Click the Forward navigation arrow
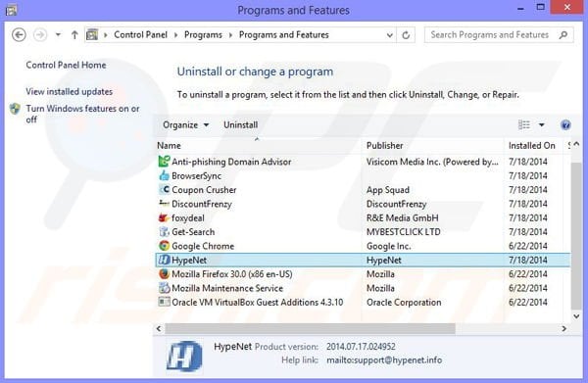 click(40, 35)
